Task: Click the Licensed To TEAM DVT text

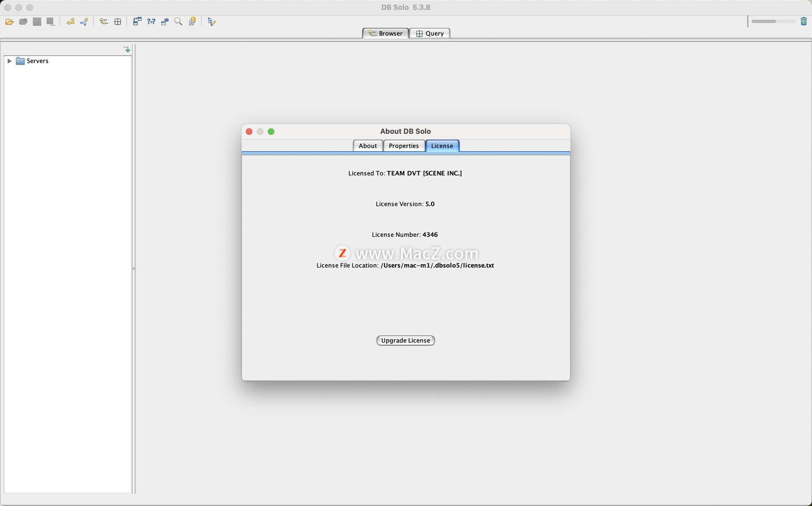Action: [405, 173]
